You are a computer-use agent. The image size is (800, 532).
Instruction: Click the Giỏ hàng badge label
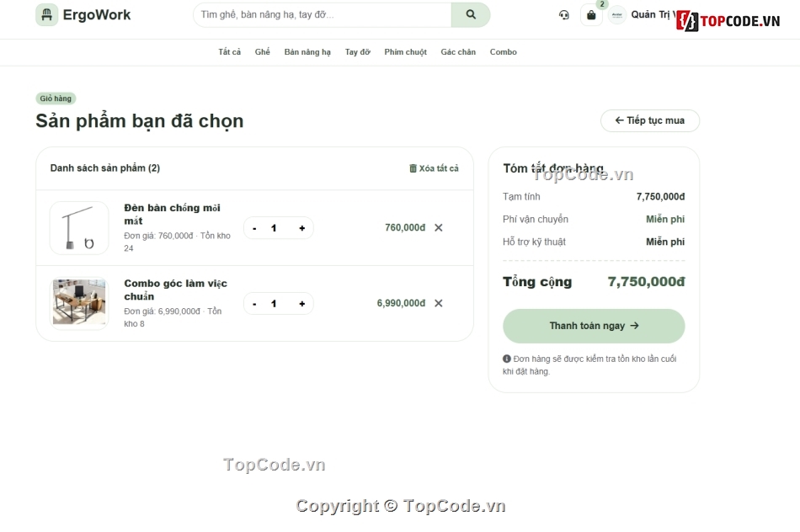point(56,98)
